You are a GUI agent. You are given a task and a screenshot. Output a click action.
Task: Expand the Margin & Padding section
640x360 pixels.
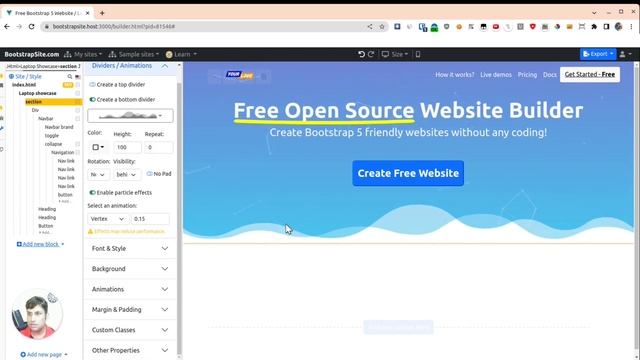(x=130, y=309)
